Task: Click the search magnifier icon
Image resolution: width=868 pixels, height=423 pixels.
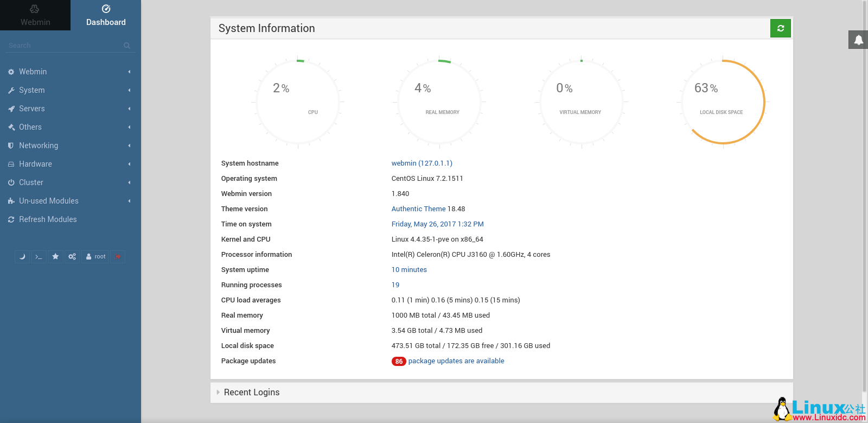Action: (127, 46)
